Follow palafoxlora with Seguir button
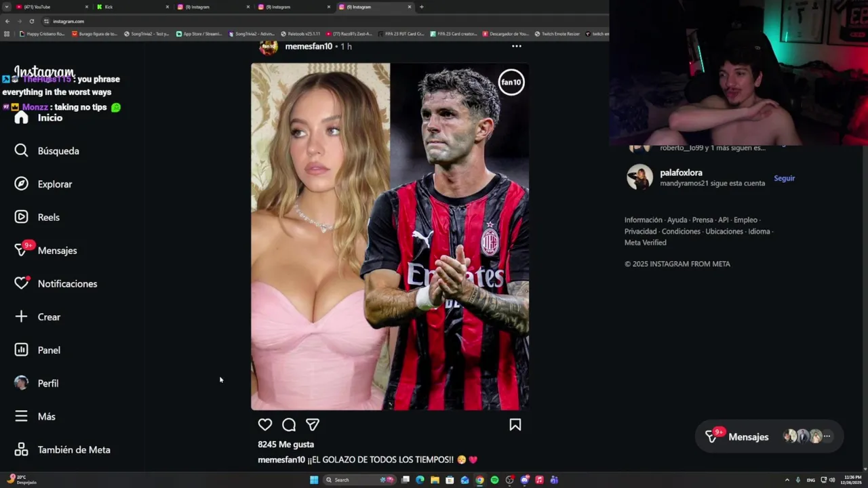Image resolution: width=868 pixels, height=488 pixels. pos(785,178)
